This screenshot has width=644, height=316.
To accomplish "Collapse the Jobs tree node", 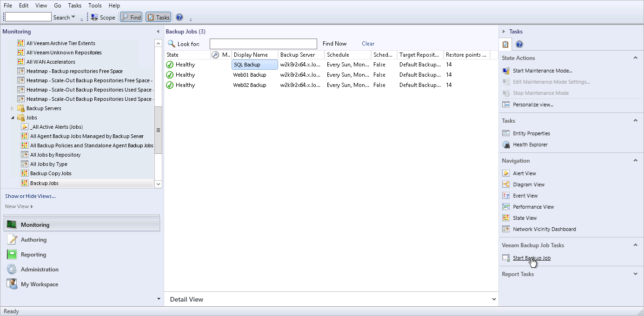I will (13, 118).
